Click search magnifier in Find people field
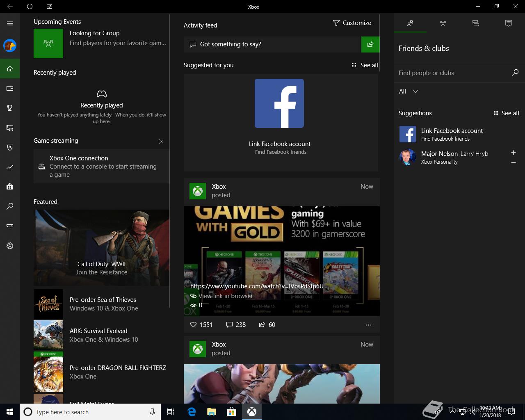This screenshot has height=420, width=525. (515, 73)
